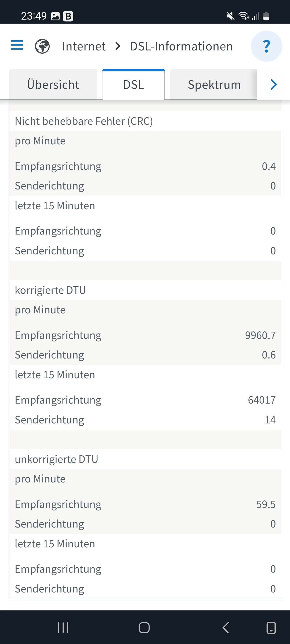Viewport: 290px width, 644px height.
Task: Go back with the Android back arrow
Action: click(226, 628)
